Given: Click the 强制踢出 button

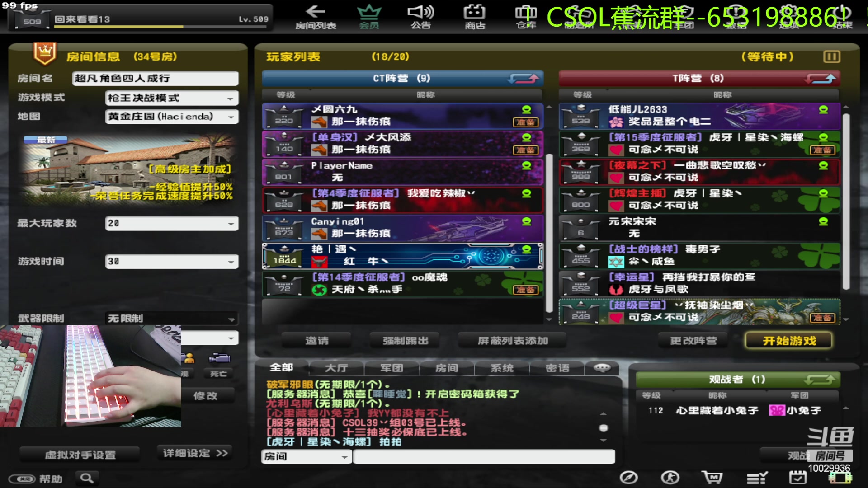Looking at the screenshot, I should (x=405, y=341).
